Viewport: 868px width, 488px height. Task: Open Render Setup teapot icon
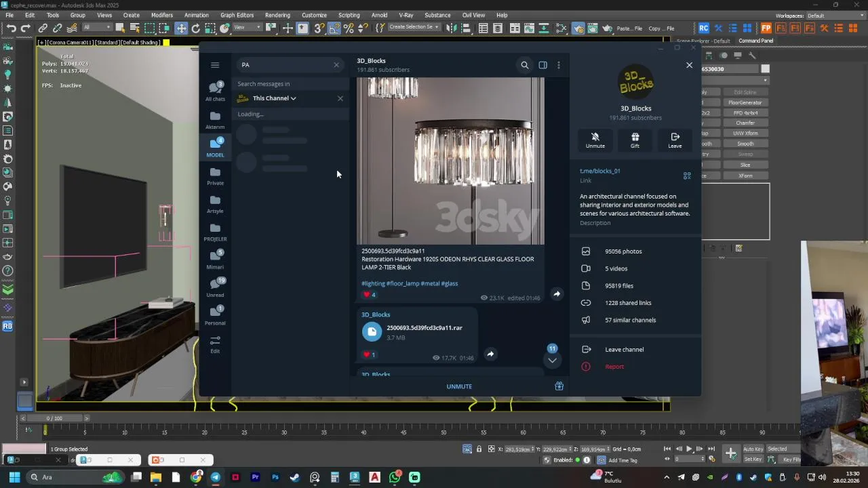click(578, 28)
